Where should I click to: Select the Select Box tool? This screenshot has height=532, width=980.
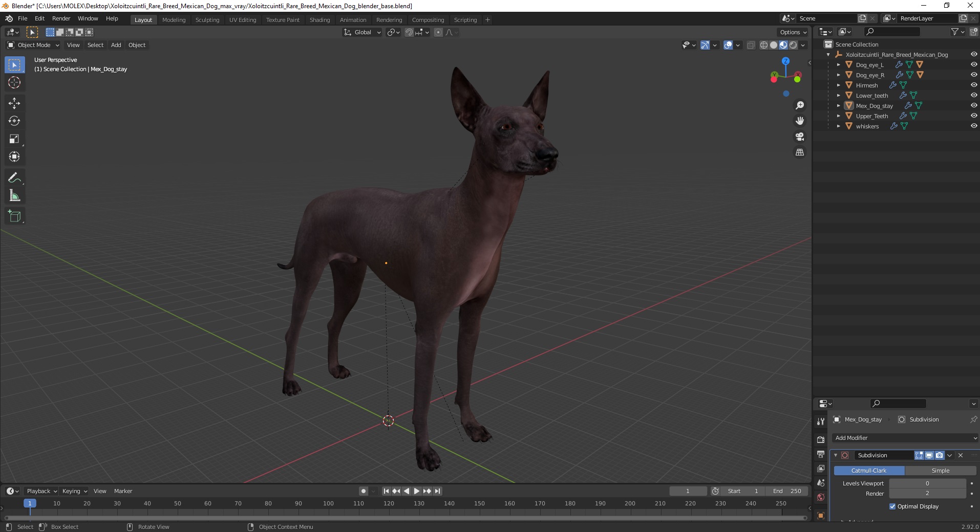(x=14, y=65)
